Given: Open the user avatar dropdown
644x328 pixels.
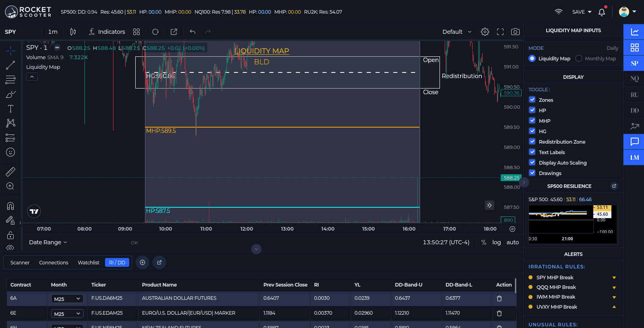Looking at the screenshot, I should pos(627,12).
